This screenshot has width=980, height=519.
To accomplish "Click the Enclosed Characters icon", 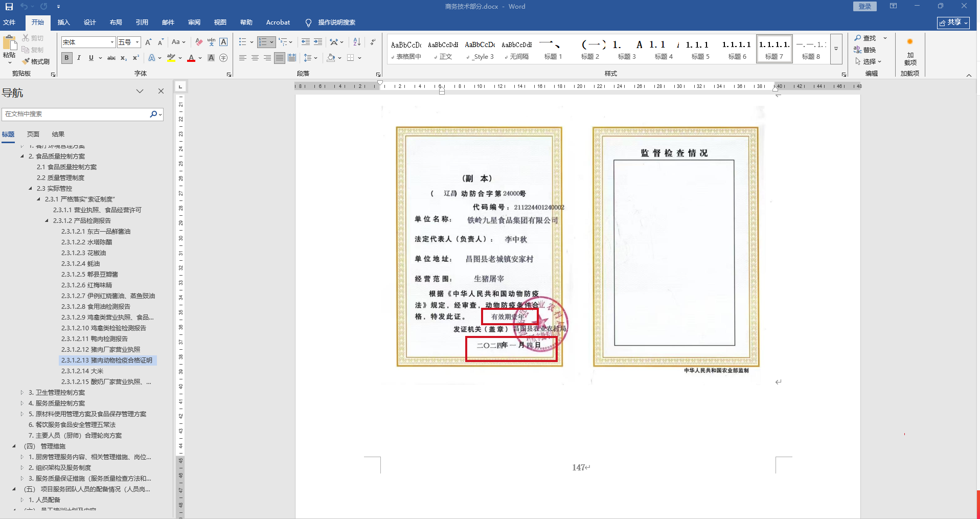I will (223, 58).
